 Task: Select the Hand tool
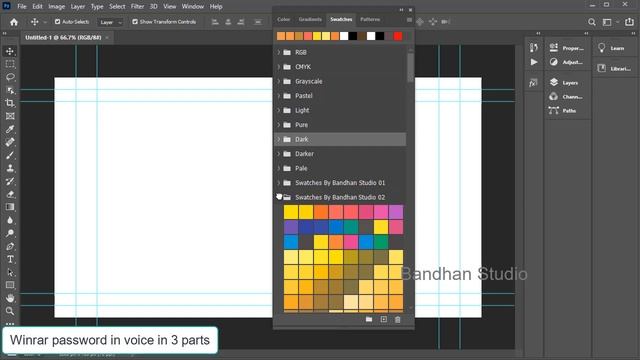pos(10,298)
